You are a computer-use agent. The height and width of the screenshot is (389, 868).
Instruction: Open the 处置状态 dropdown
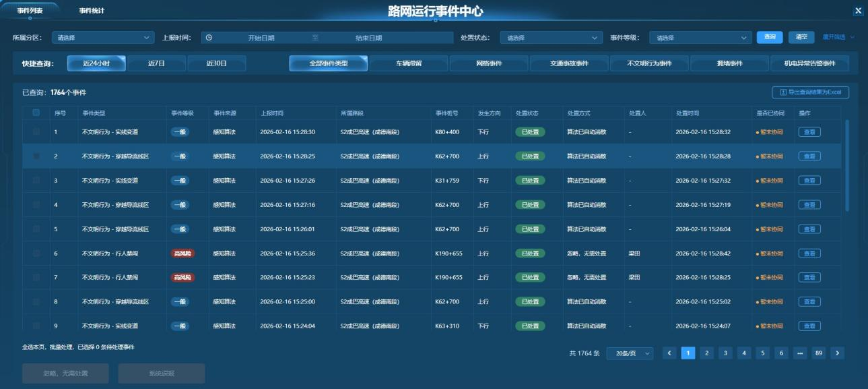551,38
